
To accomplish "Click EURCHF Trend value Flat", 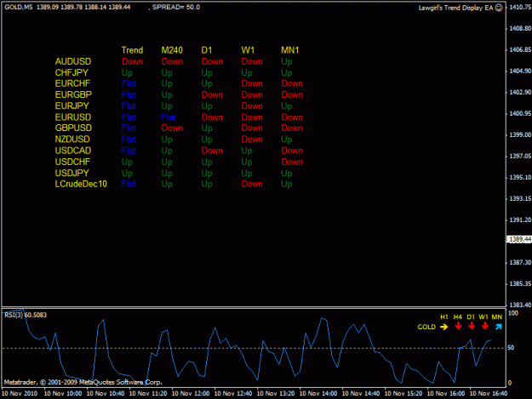I will click(129, 83).
